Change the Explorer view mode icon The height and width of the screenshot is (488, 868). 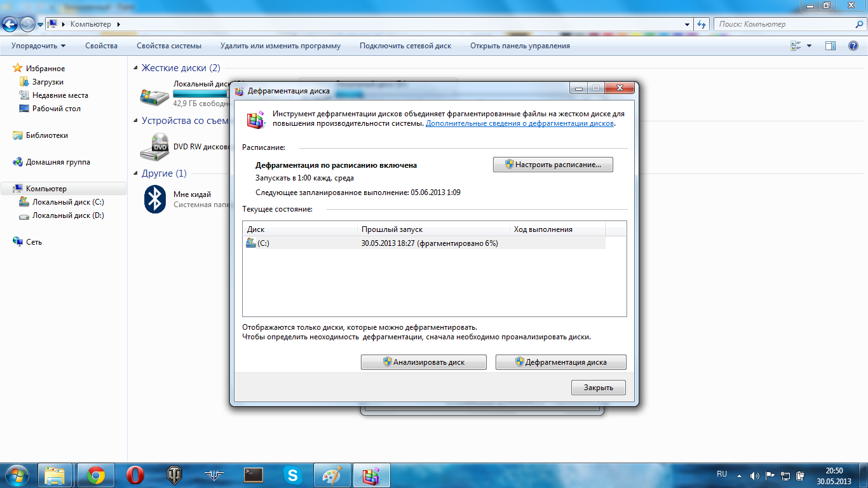[796, 46]
